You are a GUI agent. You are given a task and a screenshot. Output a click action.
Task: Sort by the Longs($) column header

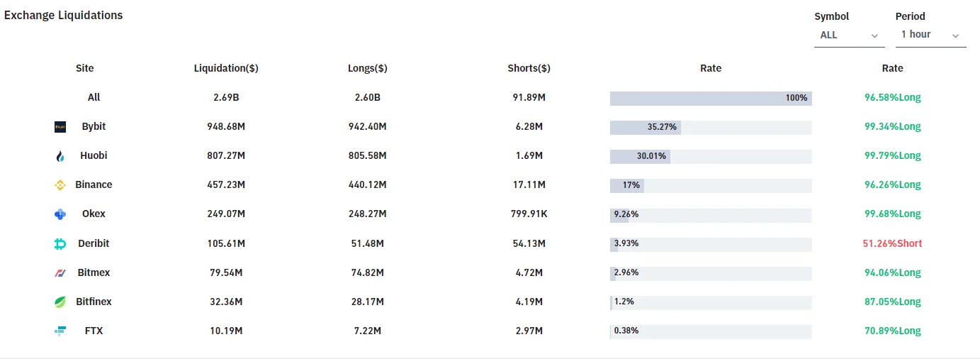click(x=367, y=68)
